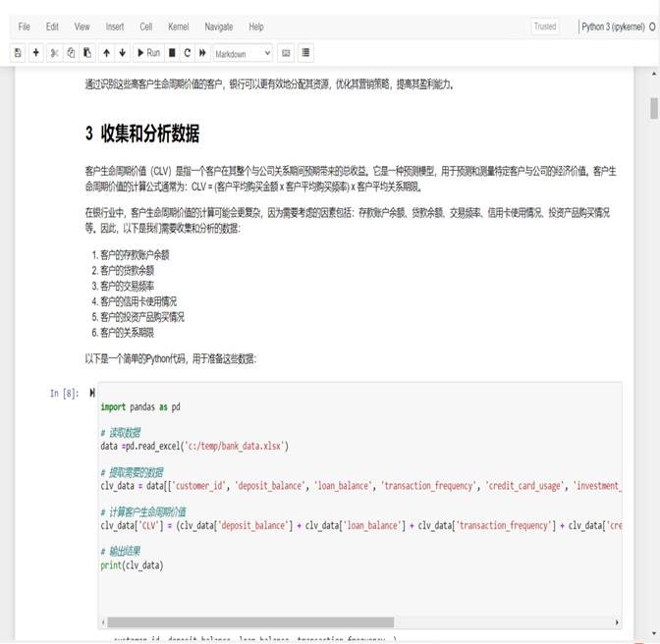This screenshot has height=644, width=660.
Task: Open the Kernel menu
Action: (178, 27)
